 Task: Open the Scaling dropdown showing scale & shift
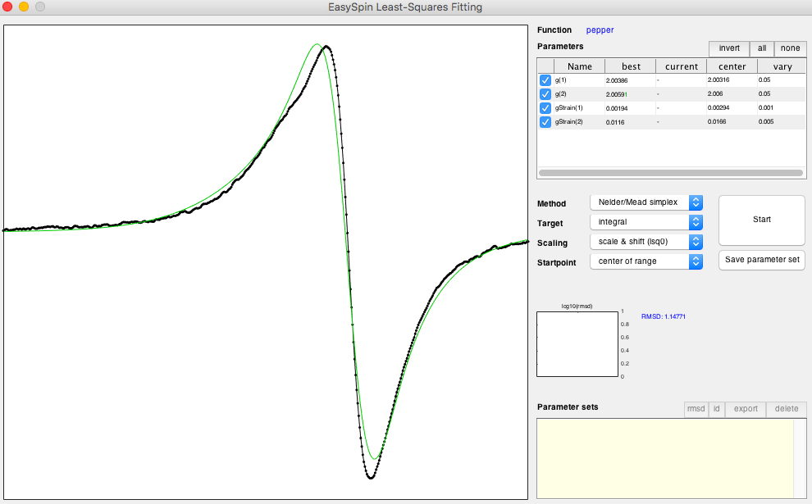pos(645,242)
